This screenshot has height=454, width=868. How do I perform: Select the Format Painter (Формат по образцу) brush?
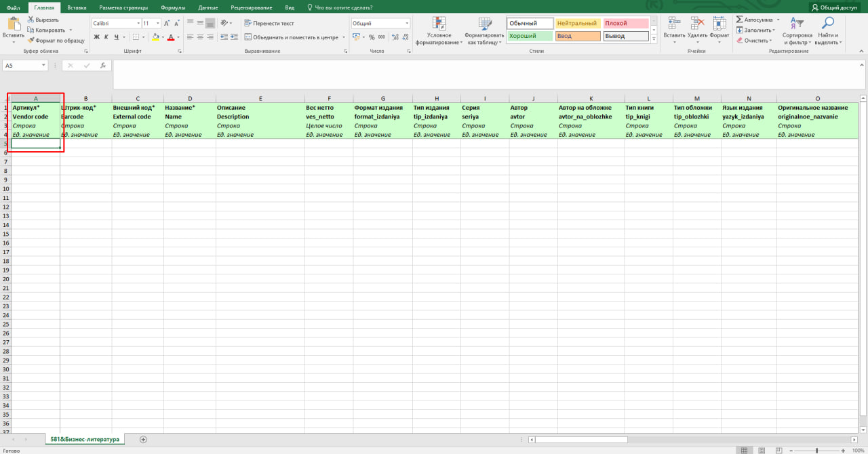31,40
